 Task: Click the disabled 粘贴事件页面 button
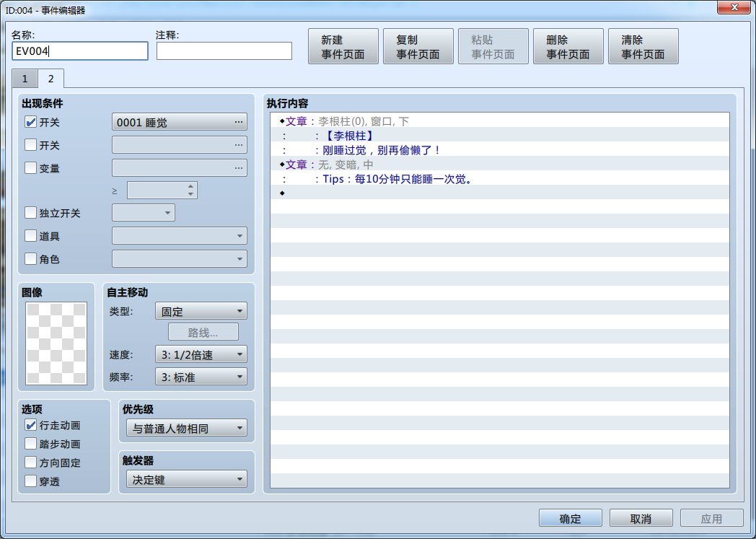point(493,46)
